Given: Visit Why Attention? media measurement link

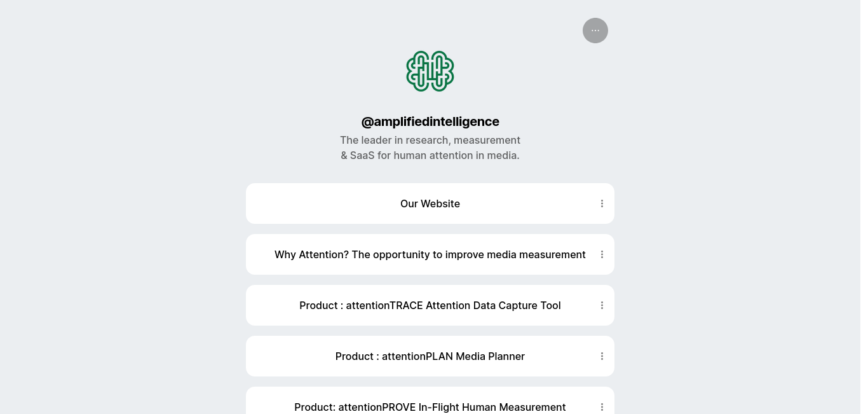Looking at the screenshot, I should [x=430, y=254].
